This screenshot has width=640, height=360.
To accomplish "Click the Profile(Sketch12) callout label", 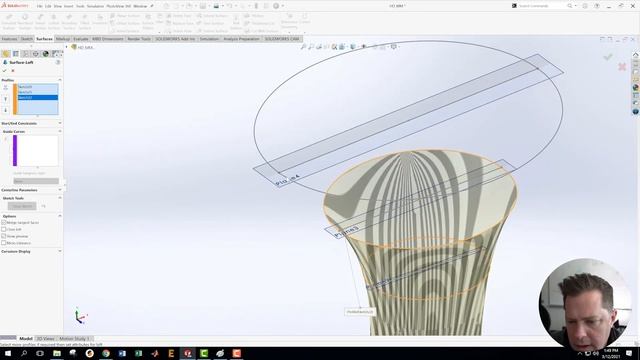I will point(360,312).
